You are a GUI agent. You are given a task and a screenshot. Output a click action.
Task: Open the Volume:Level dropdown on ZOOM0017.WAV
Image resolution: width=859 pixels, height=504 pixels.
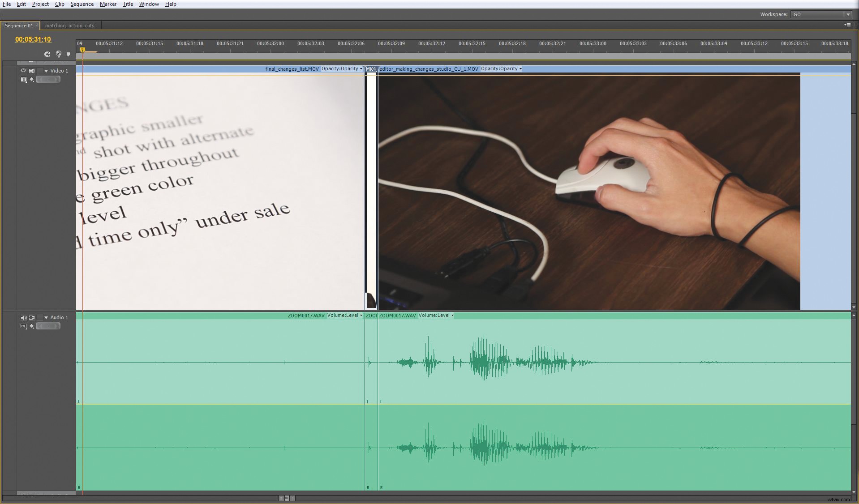(x=361, y=316)
